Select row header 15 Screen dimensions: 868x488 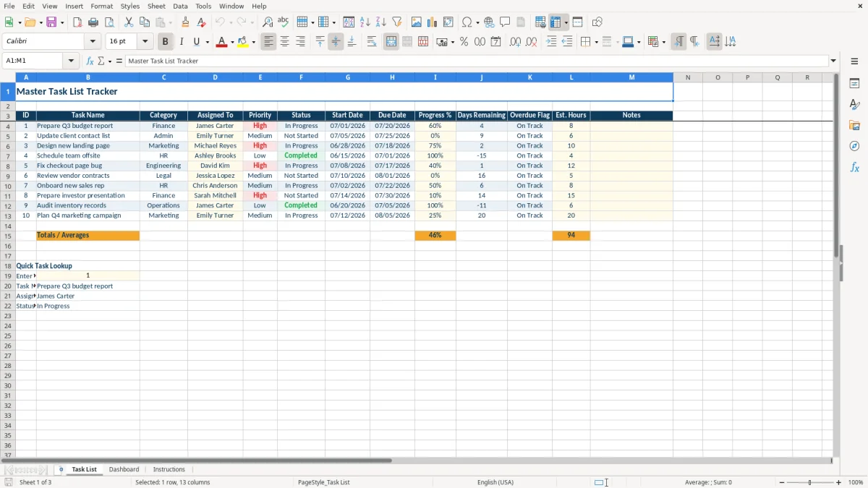tap(8, 236)
